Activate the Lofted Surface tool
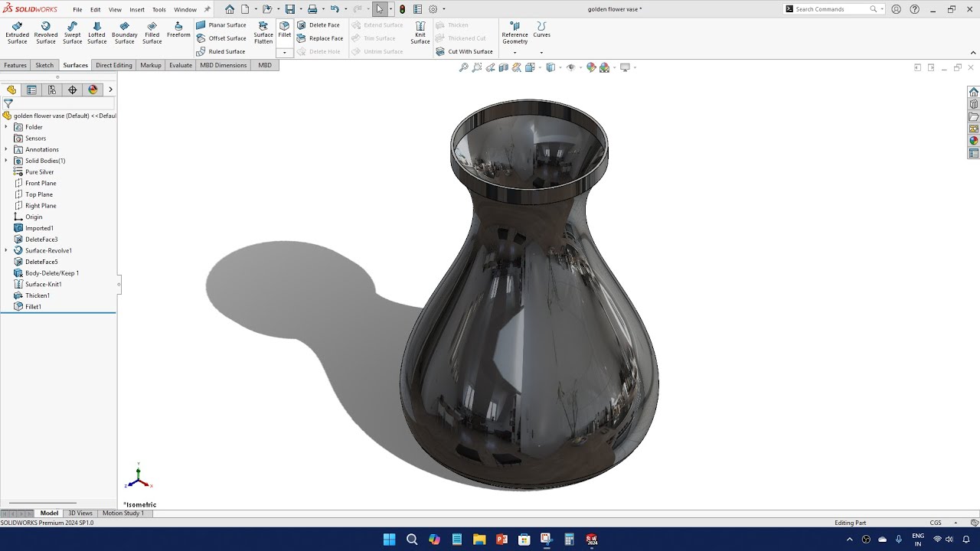 tap(96, 33)
